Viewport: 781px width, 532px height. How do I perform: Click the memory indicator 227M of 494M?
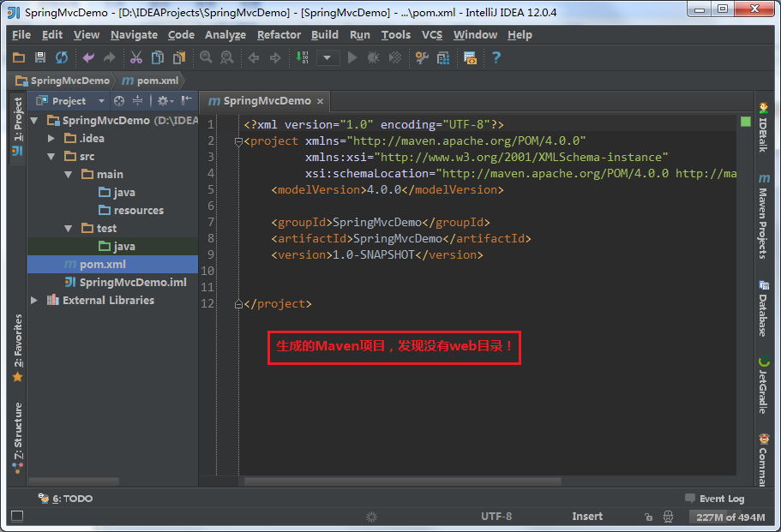click(730, 517)
